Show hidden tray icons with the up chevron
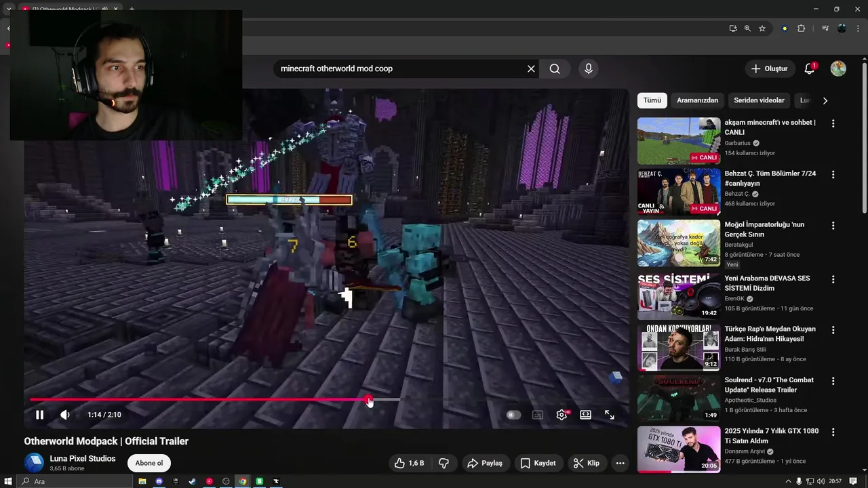The image size is (868, 488). click(788, 481)
